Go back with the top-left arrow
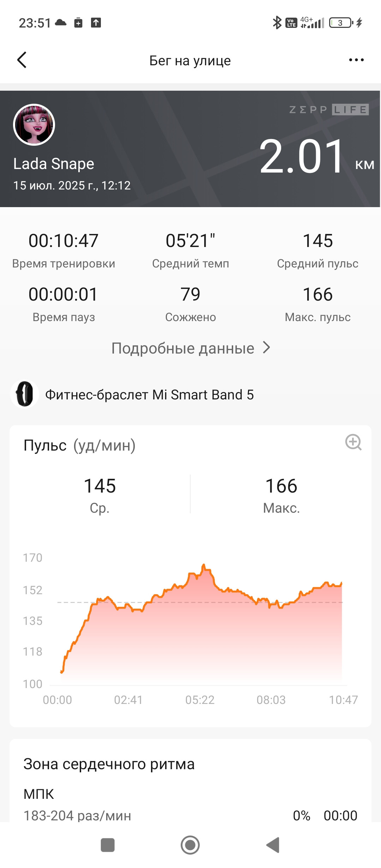This screenshot has width=381, height=868. (22, 60)
